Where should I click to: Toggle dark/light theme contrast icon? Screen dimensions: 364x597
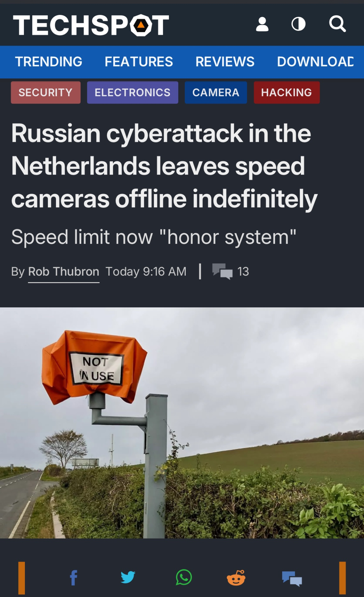tap(298, 24)
